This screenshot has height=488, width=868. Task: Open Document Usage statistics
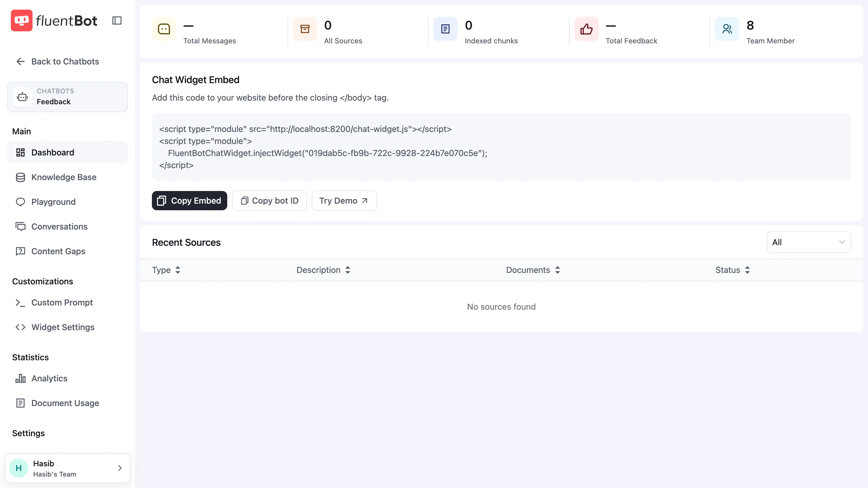68,403
